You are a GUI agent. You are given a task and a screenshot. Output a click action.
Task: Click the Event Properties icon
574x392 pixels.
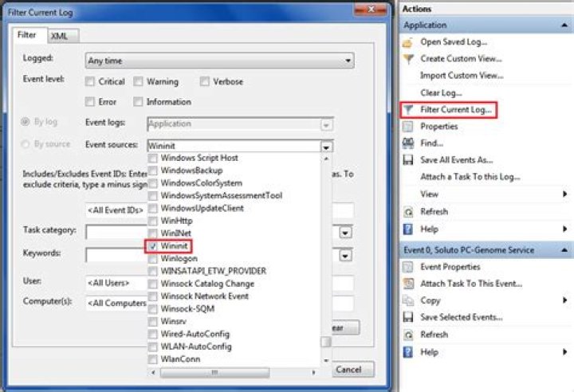[x=408, y=267]
